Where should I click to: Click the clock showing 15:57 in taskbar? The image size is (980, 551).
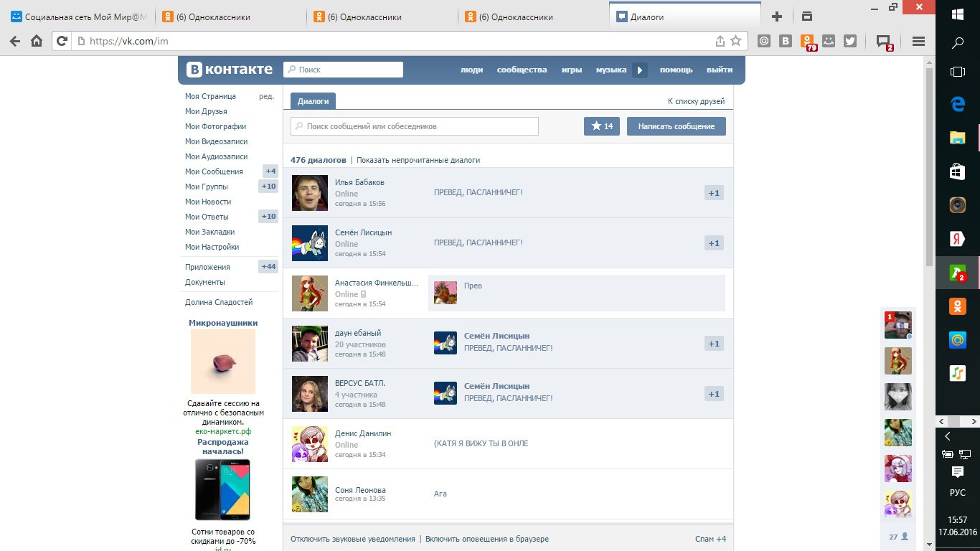pos(958,519)
